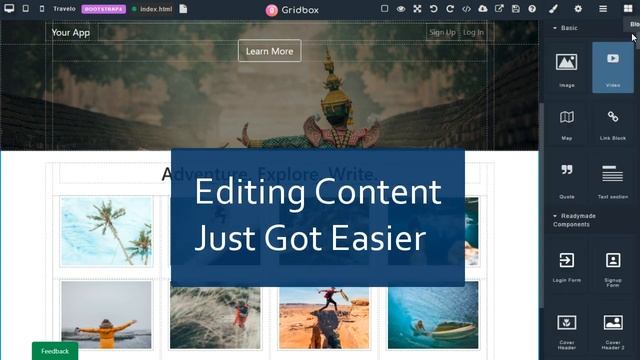
Task: Select the Login Form component
Action: 567,266
